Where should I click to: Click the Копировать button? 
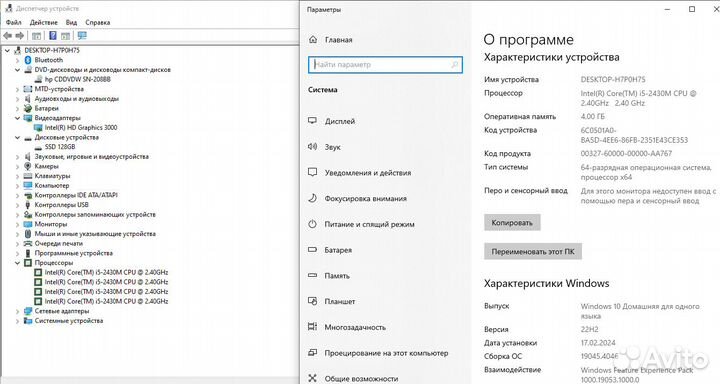[x=512, y=222]
